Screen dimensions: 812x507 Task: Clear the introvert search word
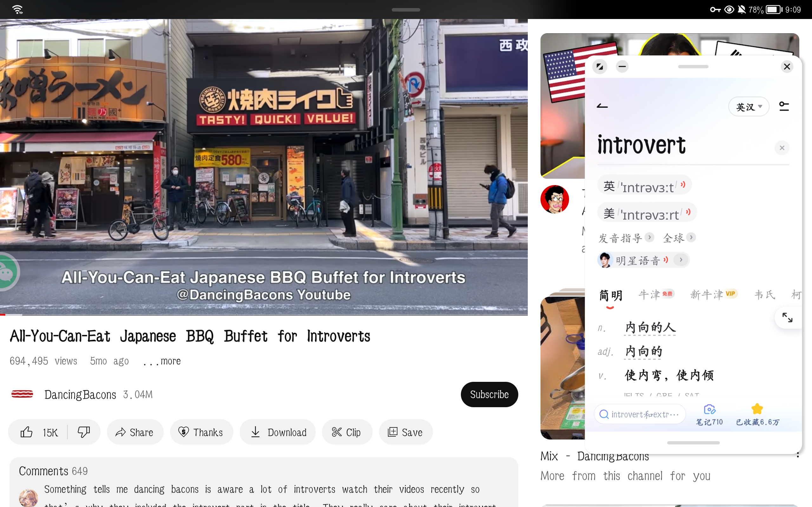tap(782, 148)
